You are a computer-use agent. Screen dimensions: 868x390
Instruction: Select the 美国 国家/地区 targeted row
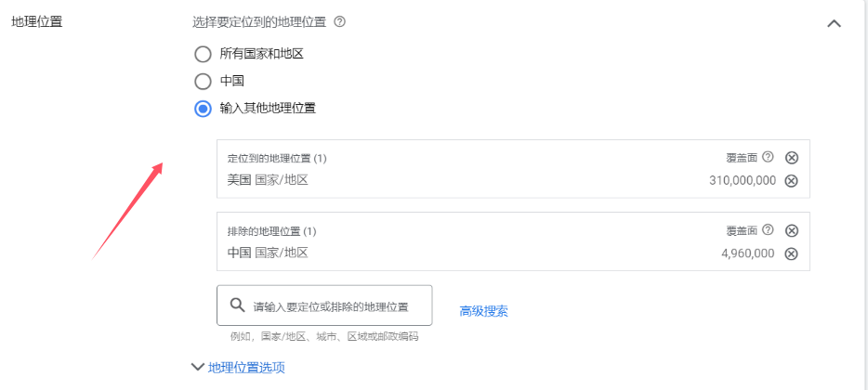268,180
